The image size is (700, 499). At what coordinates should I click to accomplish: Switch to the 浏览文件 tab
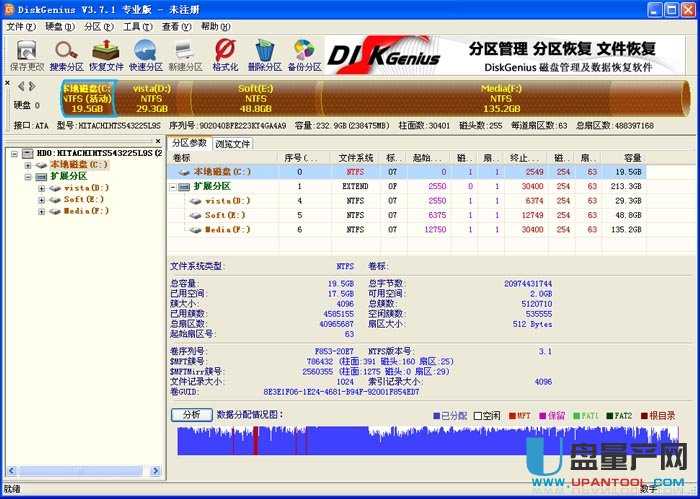point(233,144)
